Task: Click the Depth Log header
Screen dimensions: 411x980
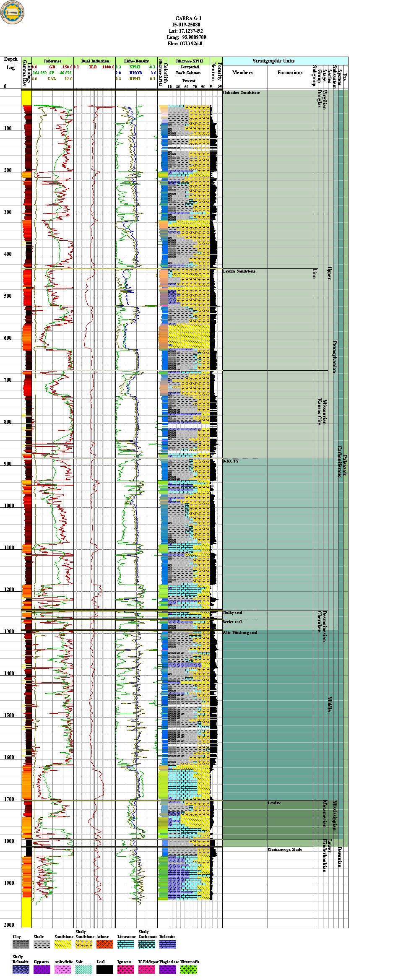Action: 10,63
